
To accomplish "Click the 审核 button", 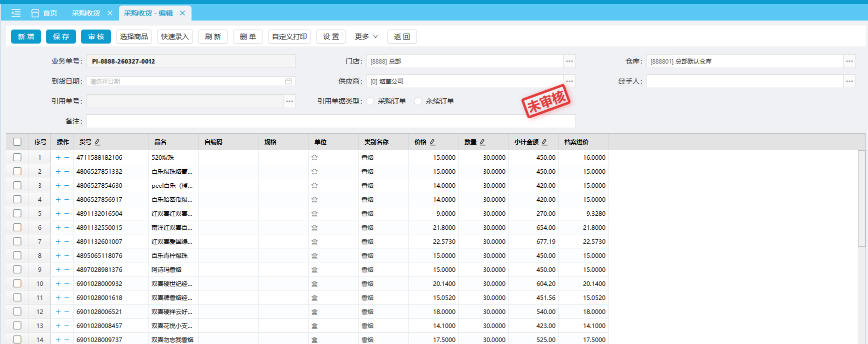I will coord(96,37).
